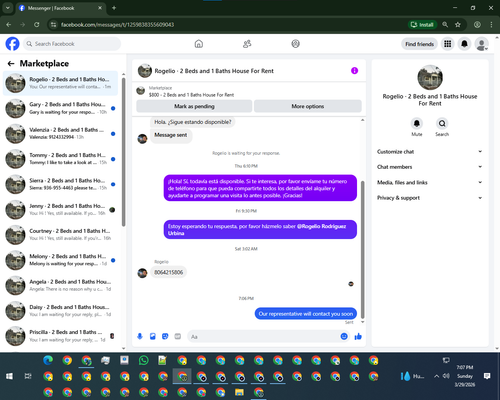
Task: Select the Jenny conversation
Action: (60, 210)
